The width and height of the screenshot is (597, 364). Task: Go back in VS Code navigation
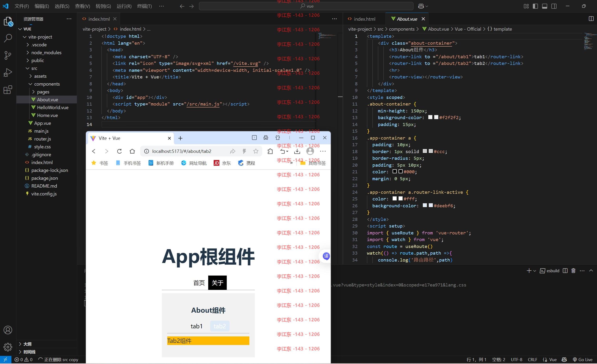tap(182, 6)
